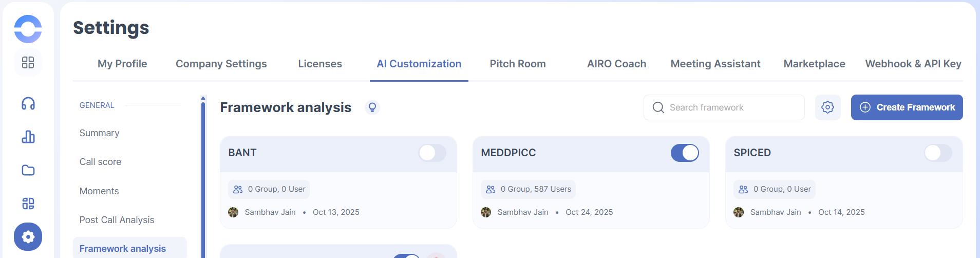This screenshot has width=980, height=258.
Task: Click the app logo at the top left
Action: pyautogui.click(x=28, y=29)
